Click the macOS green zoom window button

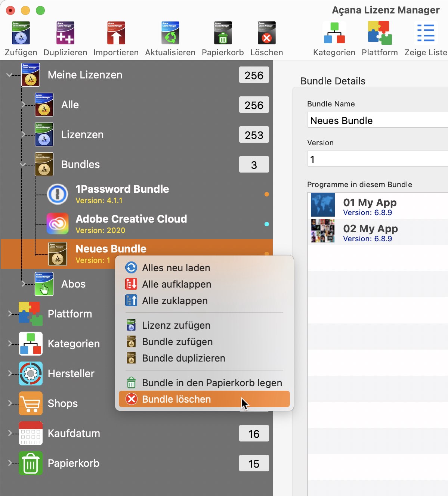pos(40,10)
